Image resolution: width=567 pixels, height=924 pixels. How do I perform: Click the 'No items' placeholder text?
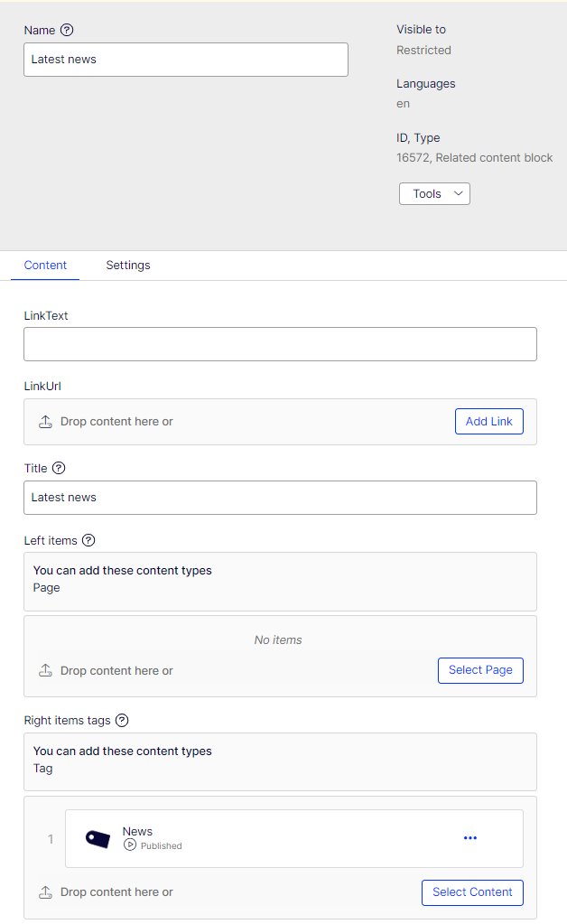click(278, 640)
